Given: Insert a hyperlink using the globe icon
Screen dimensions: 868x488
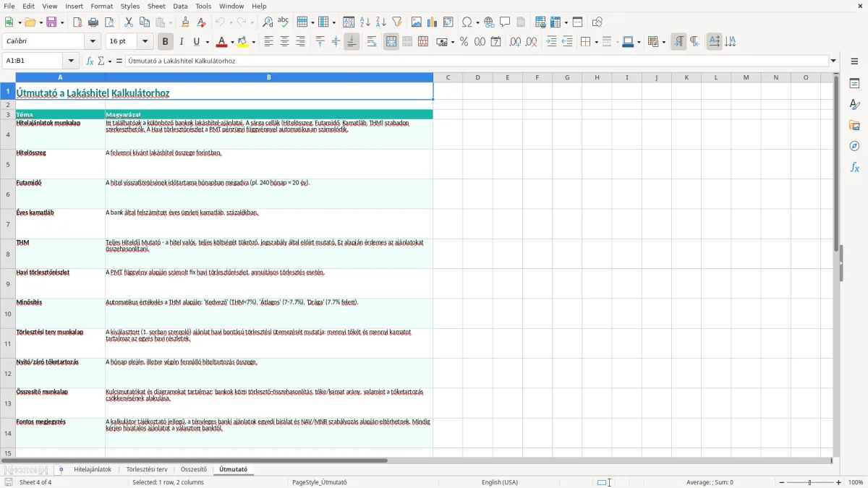Looking at the screenshot, I should pos(490,22).
